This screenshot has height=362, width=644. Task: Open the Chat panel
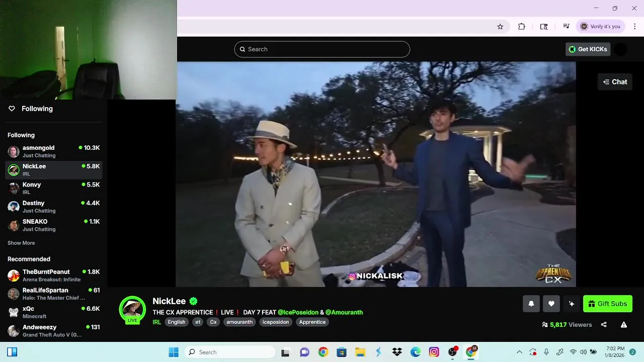pyautogui.click(x=615, y=82)
